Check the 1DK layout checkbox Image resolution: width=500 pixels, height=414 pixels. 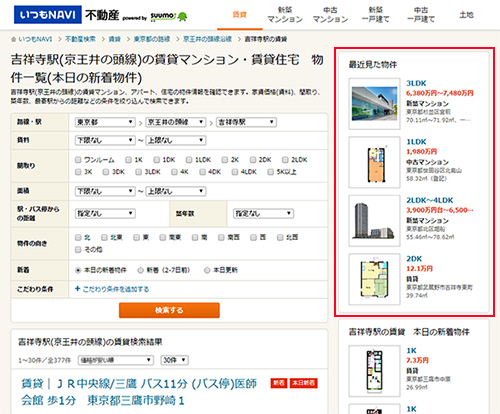tap(157, 160)
